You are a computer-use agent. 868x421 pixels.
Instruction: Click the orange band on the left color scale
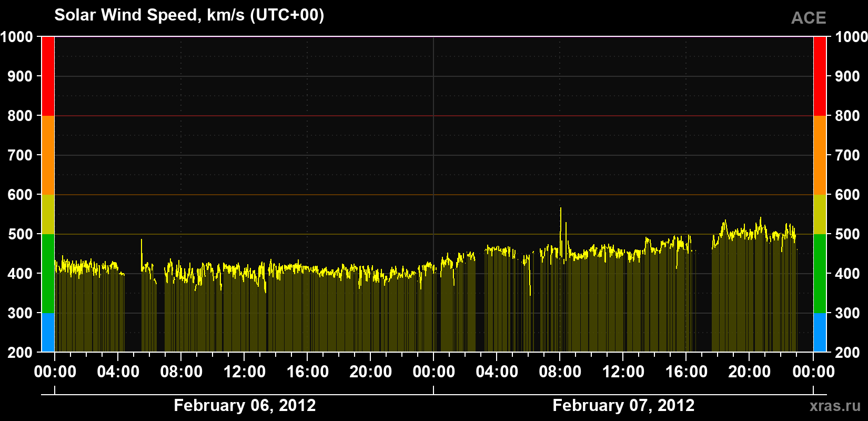coord(48,155)
